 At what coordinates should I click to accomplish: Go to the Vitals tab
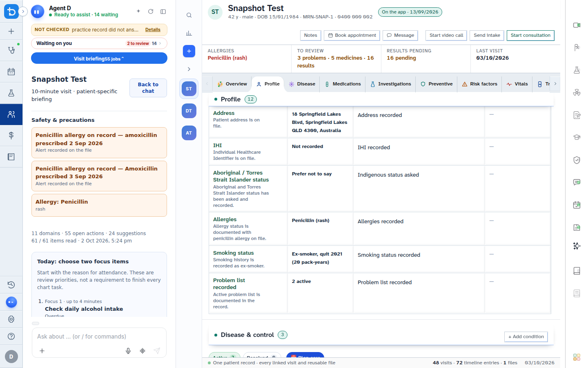tap(517, 84)
